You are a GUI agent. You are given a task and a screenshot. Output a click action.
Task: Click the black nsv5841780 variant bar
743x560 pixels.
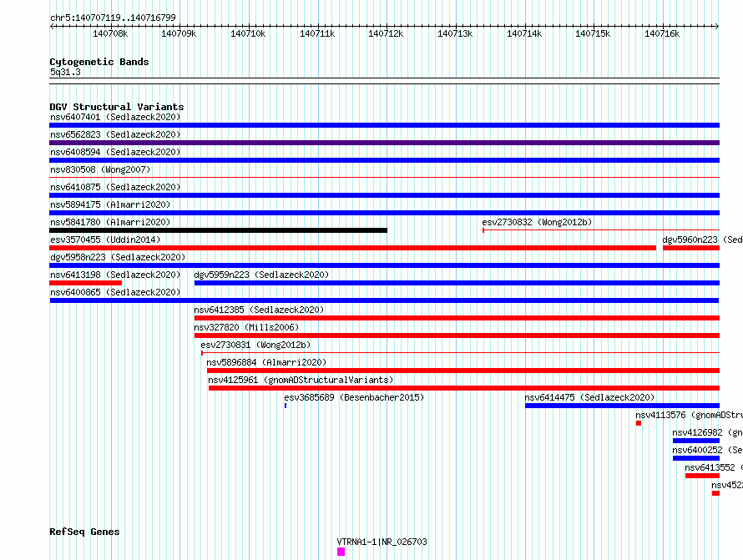coord(218,230)
